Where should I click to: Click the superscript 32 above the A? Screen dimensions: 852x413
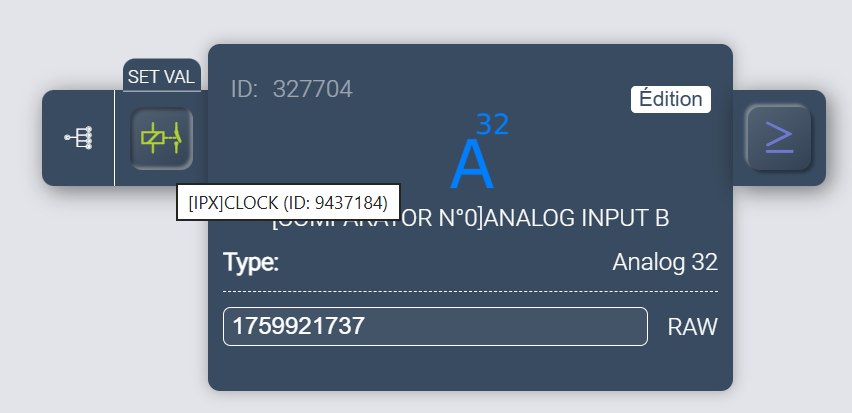(x=492, y=124)
